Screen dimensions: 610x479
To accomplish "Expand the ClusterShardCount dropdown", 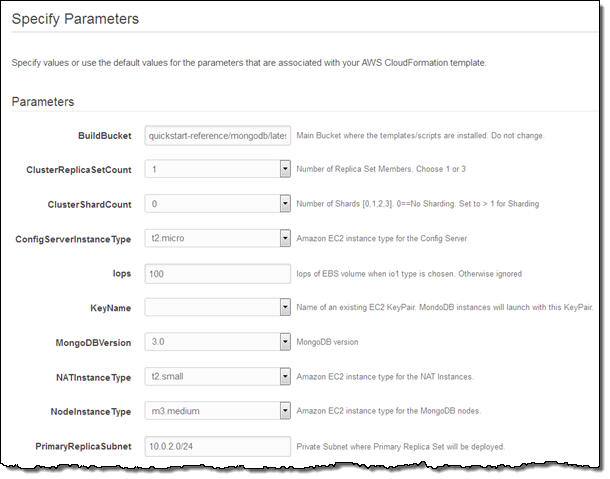I will tap(217, 204).
